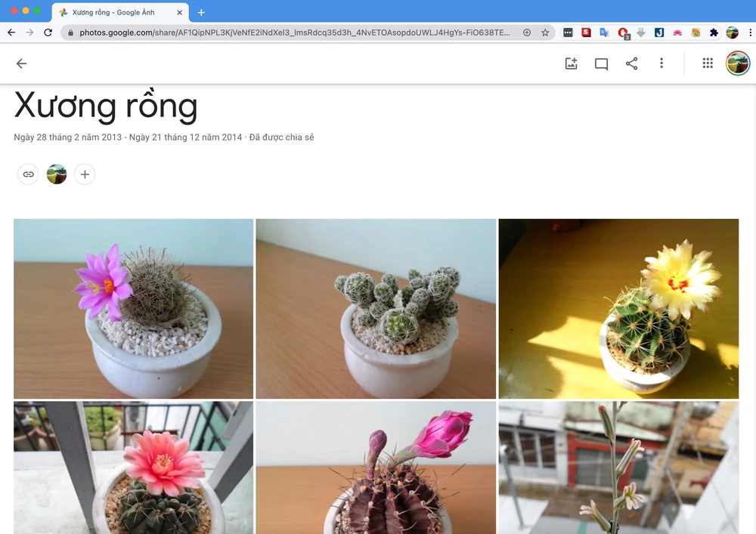This screenshot has height=534, width=756.
Task: Click the dark puzzle piece extension icon
Action: [713, 33]
